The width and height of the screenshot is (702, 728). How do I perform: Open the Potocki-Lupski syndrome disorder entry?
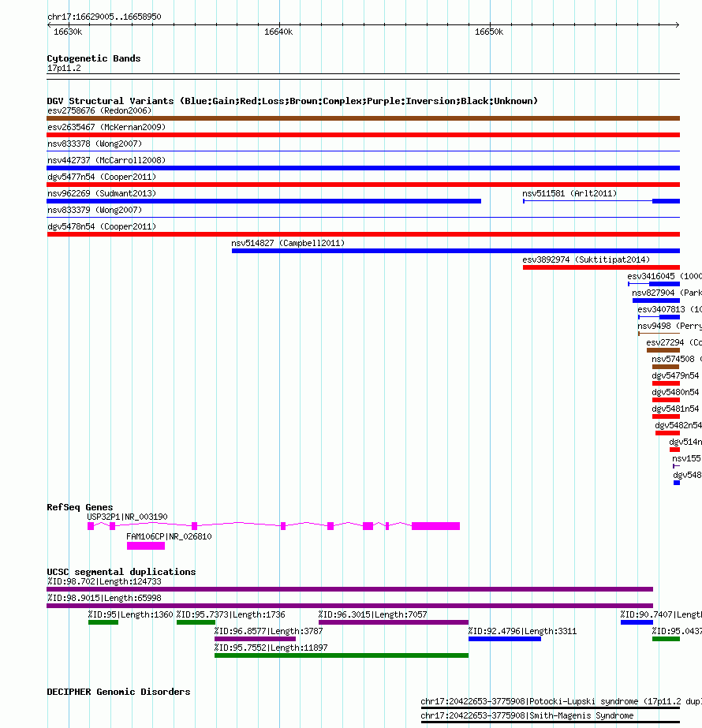pos(562,701)
